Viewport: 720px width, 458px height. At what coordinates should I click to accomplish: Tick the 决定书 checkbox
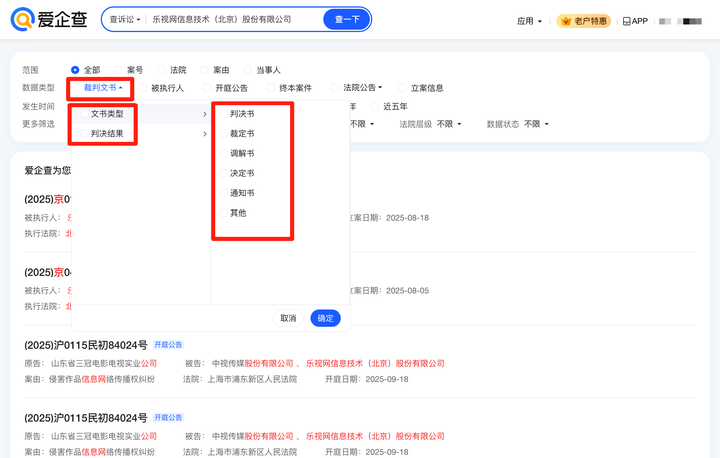(x=224, y=173)
